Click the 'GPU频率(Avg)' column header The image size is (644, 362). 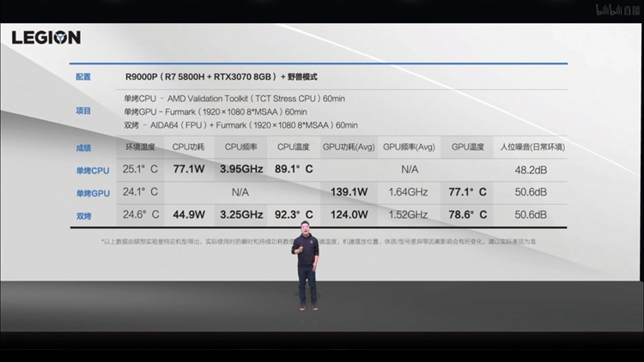click(409, 147)
